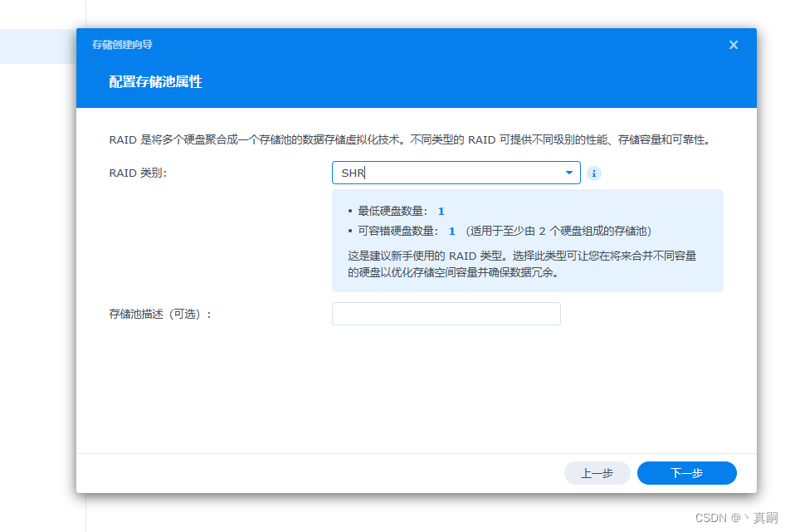The image size is (790, 532).
Task: Open the RAID type dropdown showing SHR
Action: coord(456,173)
